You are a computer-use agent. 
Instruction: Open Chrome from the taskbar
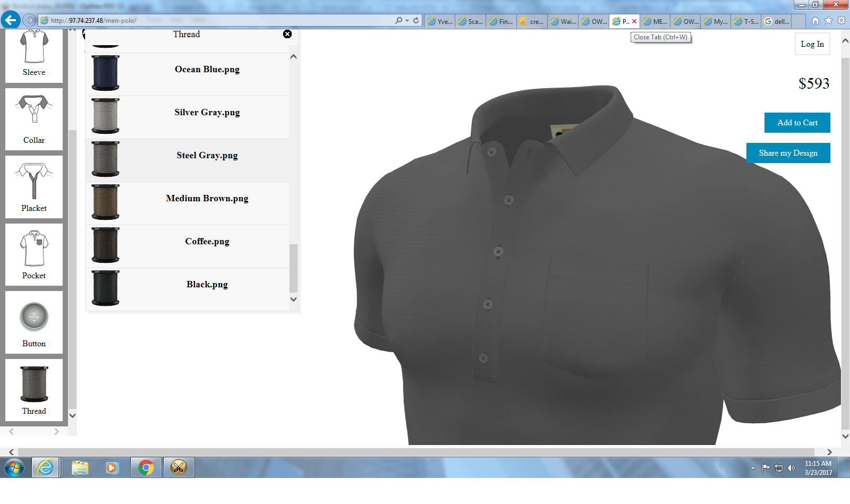point(146,467)
